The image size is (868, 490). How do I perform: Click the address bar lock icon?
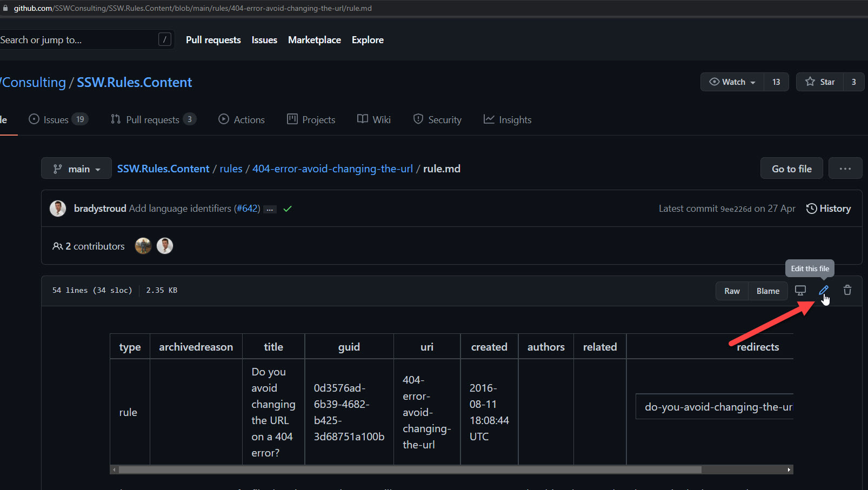click(5, 8)
